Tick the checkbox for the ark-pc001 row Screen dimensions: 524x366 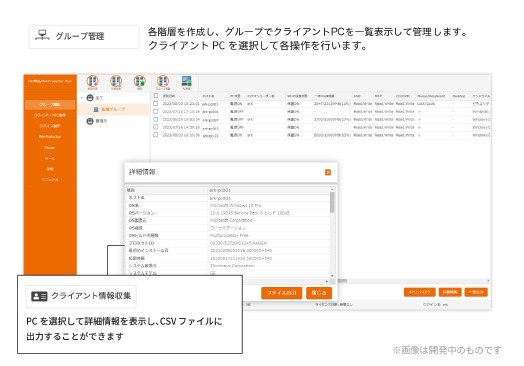point(156,104)
